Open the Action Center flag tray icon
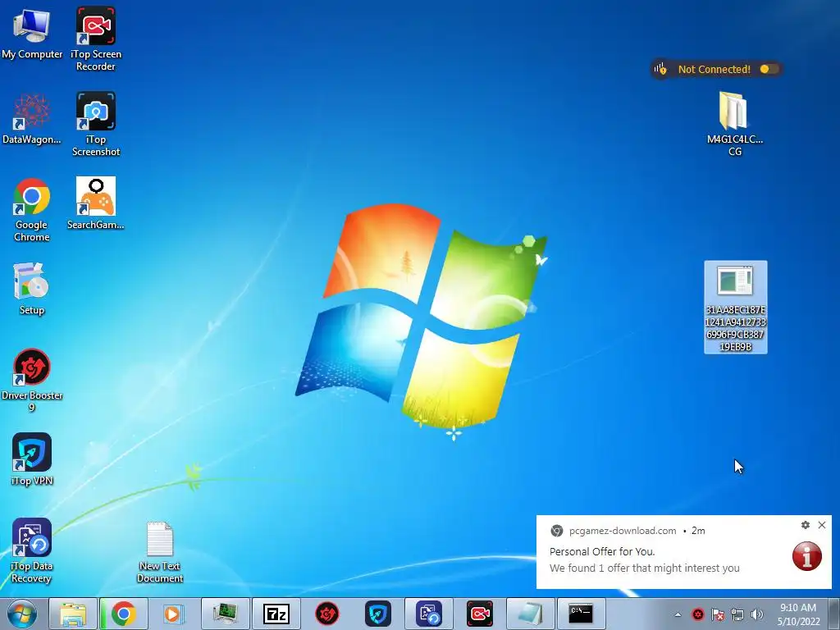The width and height of the screenshot is (840, 630). [x=717, y=614]
